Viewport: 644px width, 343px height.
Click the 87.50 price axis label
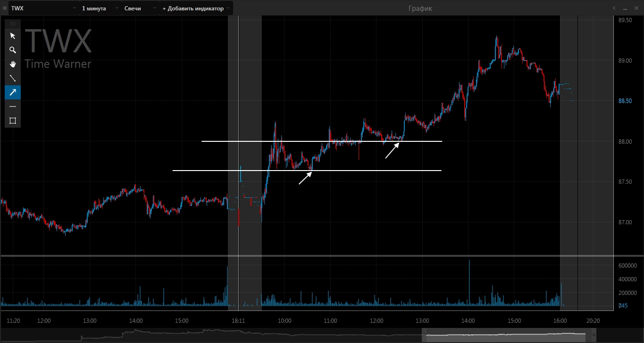pos(626,182)
